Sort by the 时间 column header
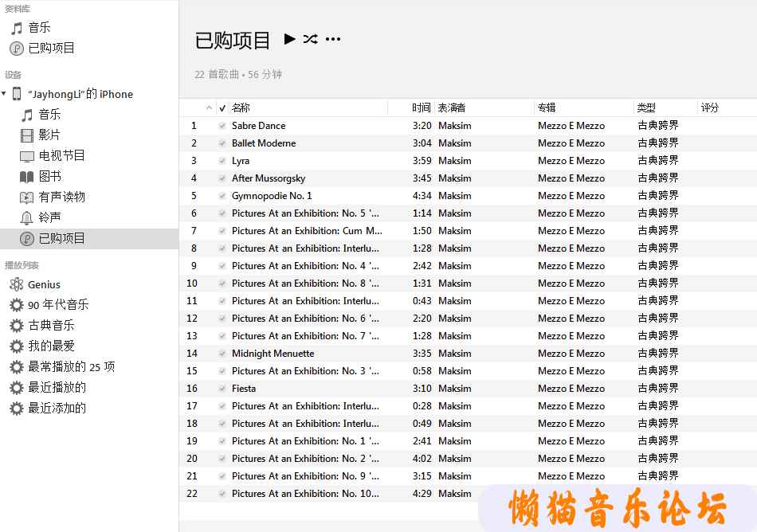757x532 pixels. [421, 108]
